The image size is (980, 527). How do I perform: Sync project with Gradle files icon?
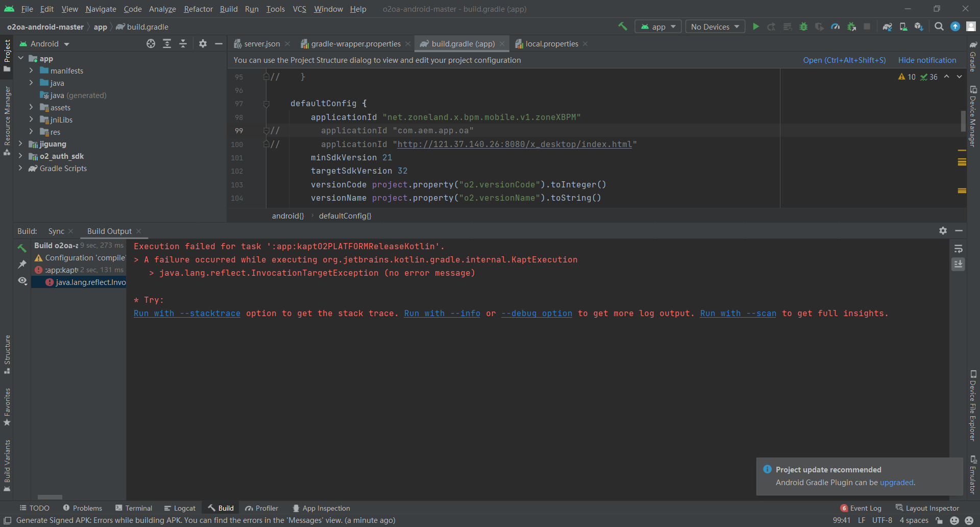(887, 27)
